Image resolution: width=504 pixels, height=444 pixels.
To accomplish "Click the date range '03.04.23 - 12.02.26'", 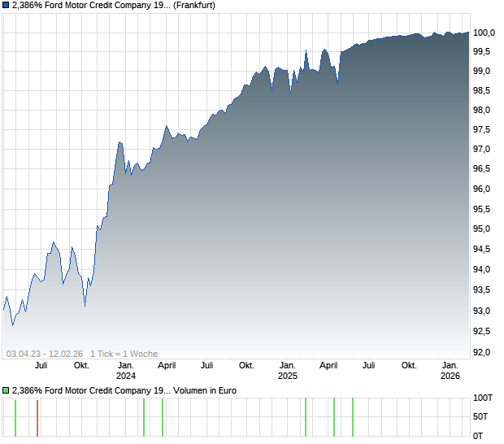I will click(45, 354).
